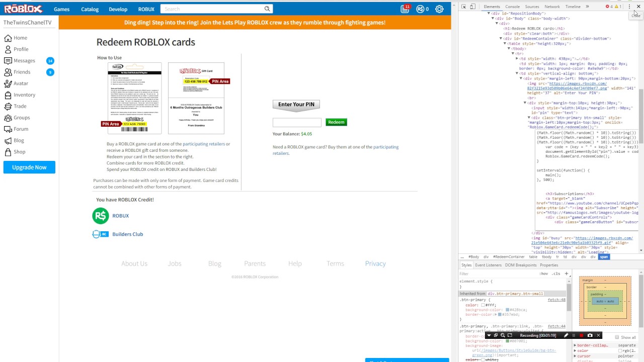Viewport: 644px width, 362px height.
Task: Open Messages in the sidebar
Action: [20, 61]
